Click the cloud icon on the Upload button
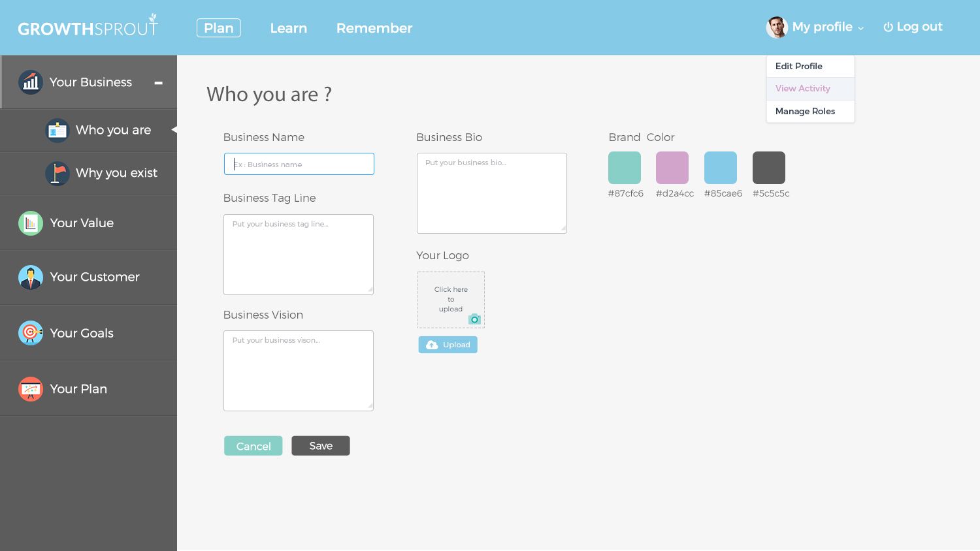 click(x=432, y=345)
